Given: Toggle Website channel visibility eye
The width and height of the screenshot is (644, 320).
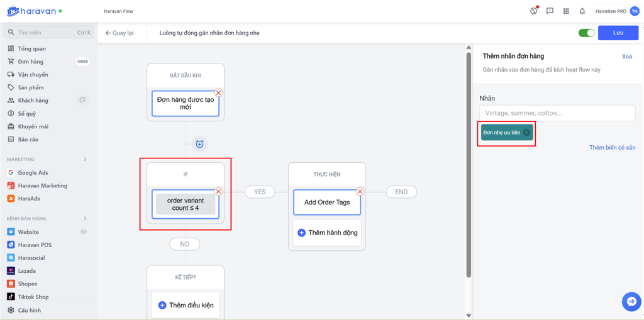Looking at the screenshot, I should pos(84,232).
